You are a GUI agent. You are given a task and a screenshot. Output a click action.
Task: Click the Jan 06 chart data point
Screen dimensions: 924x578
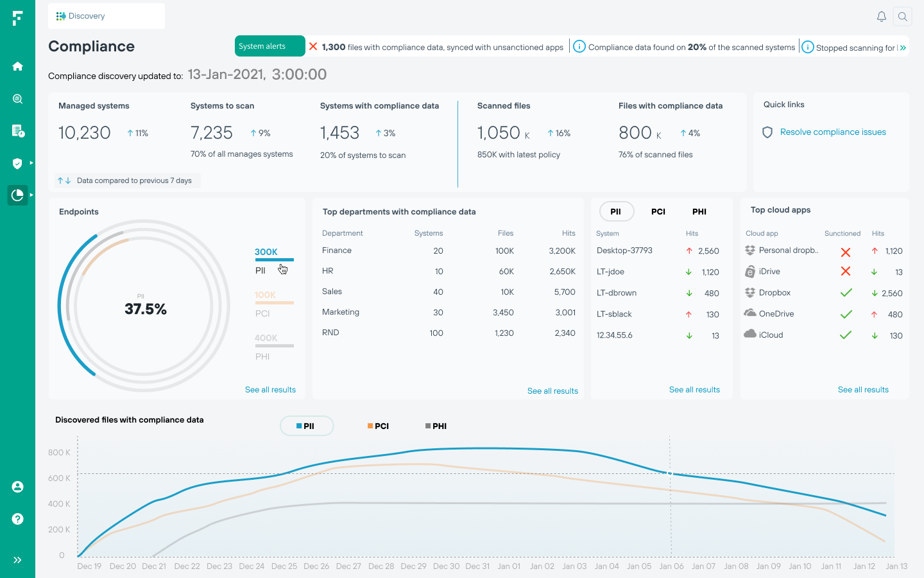pyautogui.click(x=671, y=473)
